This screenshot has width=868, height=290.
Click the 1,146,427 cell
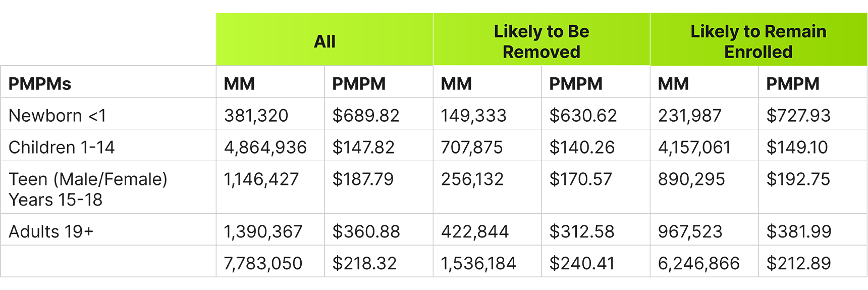(x=270, y=187)
